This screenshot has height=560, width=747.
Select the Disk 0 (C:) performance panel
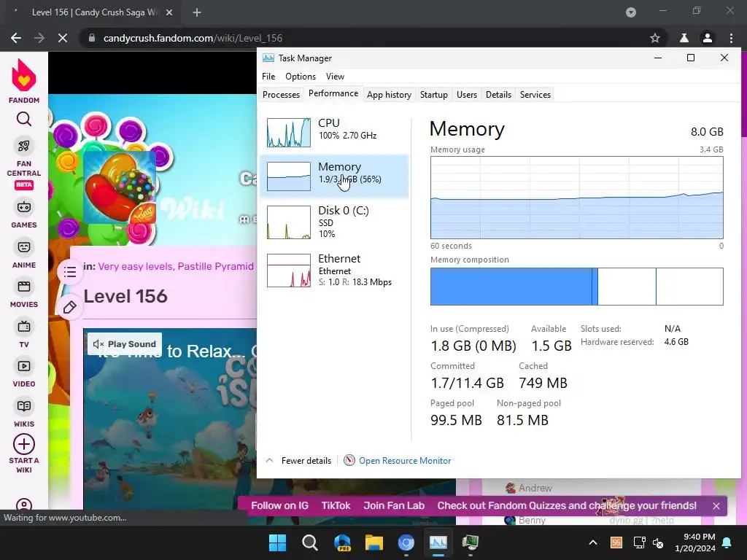click(334, 222)
